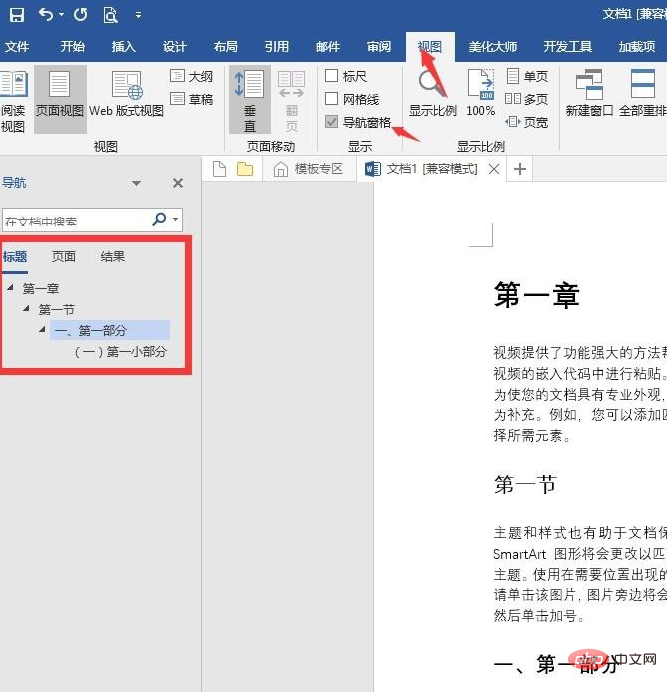667x692 pixels.
Task: Open the search options dropdown in navigation
Action: click(177, 220)
